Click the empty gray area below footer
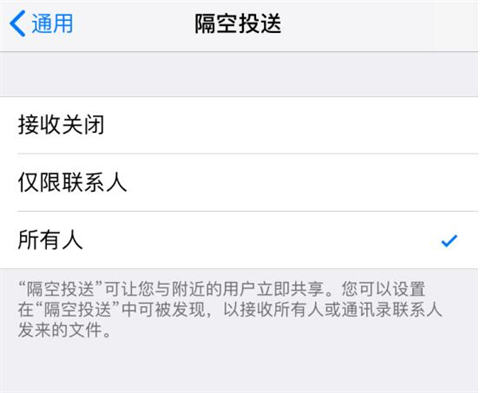Image resolution: width=480 pixels, height=393 pixels. 239,367
